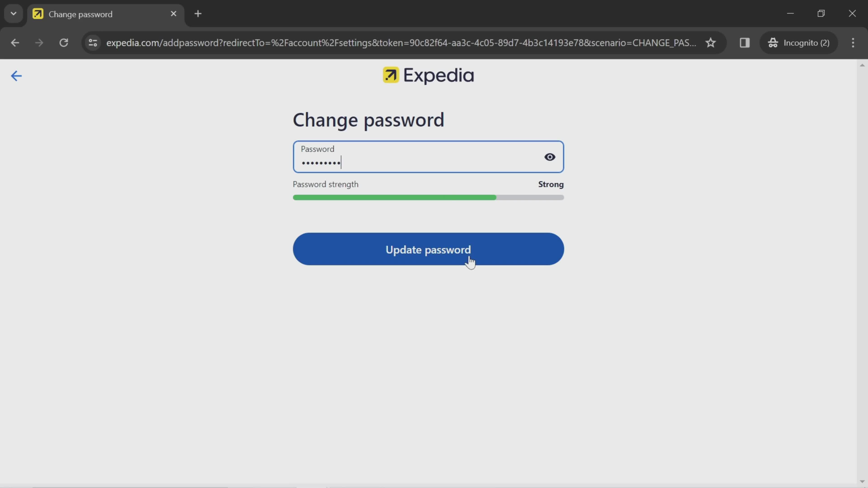
Task: Show password with the eye icon
Action: click(x=550, y=157)
